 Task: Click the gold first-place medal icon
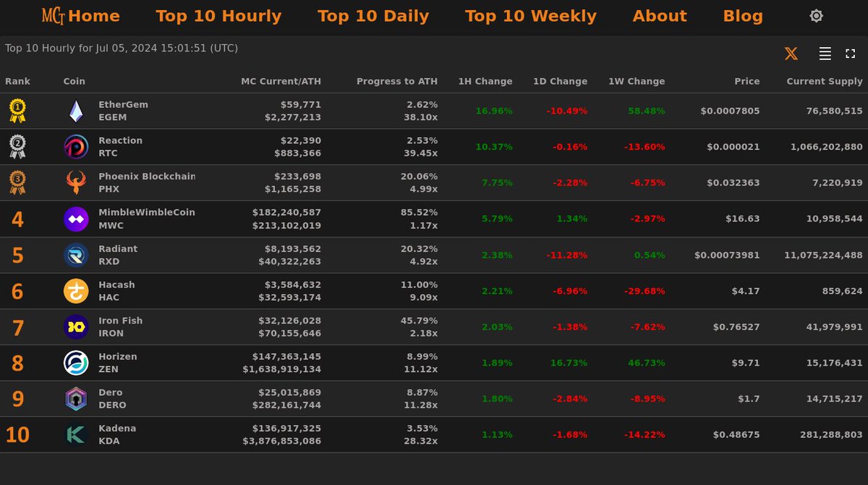tap(17, 111)
